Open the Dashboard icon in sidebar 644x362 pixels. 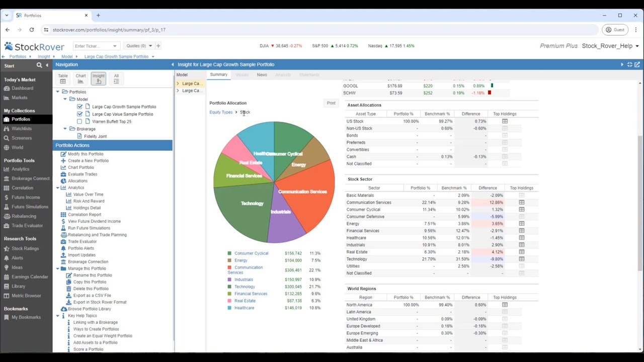pyautogui.click(x=7, y=88)
